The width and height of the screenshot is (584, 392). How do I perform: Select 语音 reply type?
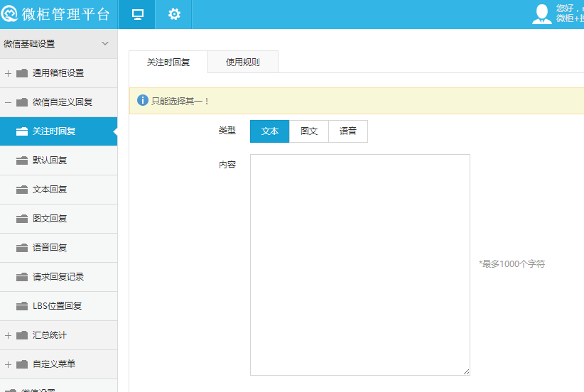[x=348, y=131]
